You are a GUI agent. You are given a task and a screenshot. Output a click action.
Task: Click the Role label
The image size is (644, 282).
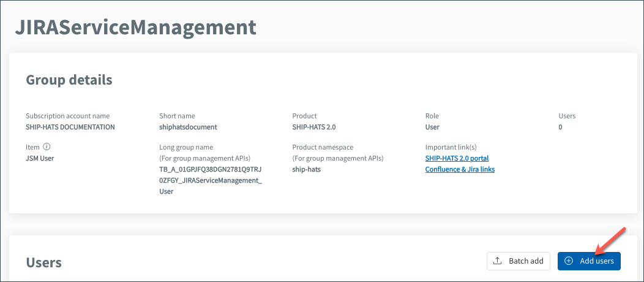432,116
